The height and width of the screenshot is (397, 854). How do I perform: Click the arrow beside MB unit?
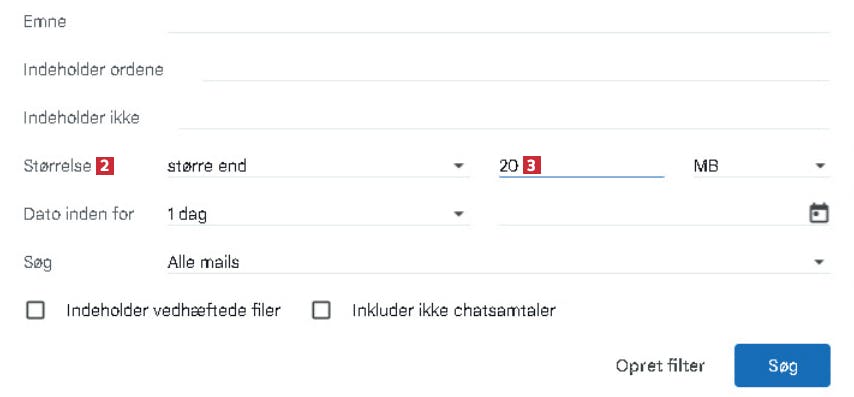coord(820,166)
